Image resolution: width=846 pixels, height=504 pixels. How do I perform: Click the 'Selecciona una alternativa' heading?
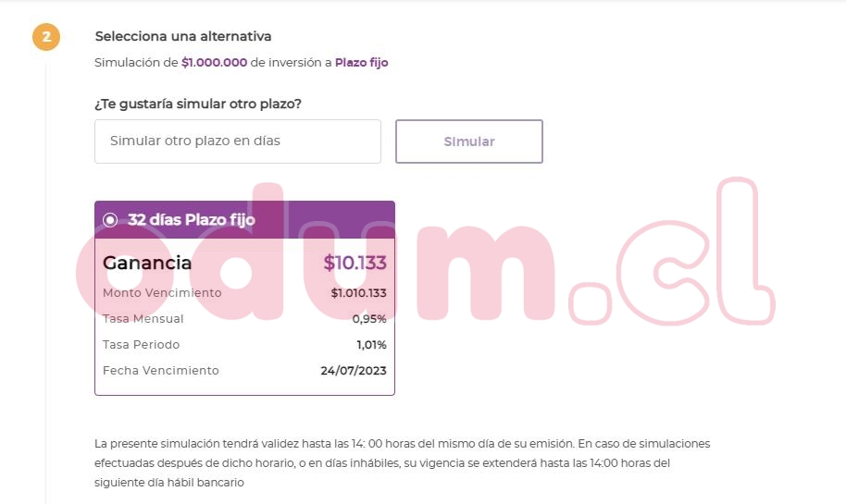[x=183, y=36]
